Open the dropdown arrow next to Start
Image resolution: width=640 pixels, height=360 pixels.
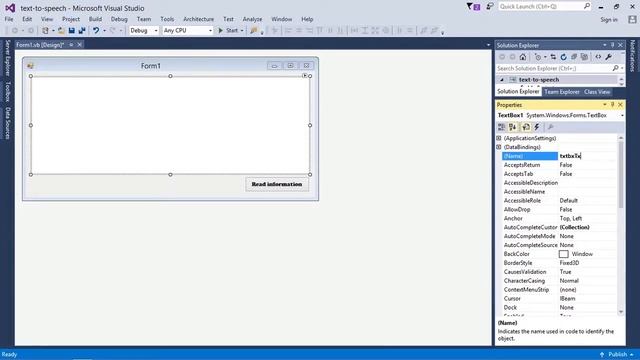point(242,31)
